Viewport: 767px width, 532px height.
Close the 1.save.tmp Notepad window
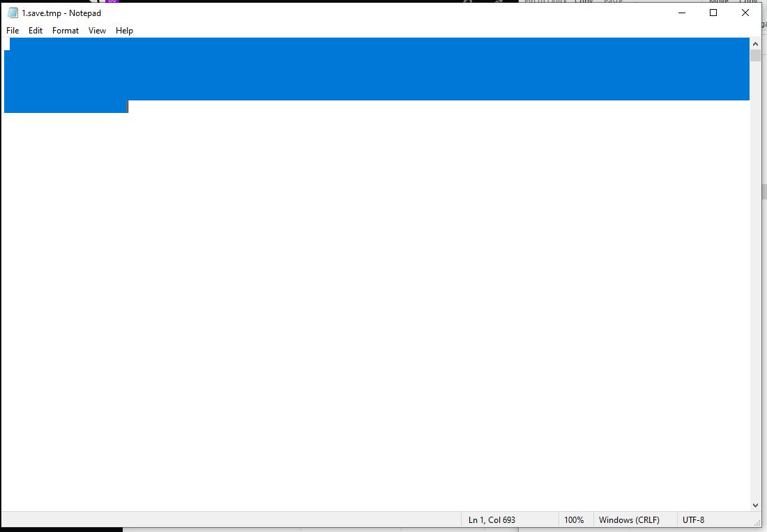[x=745, y=13]
